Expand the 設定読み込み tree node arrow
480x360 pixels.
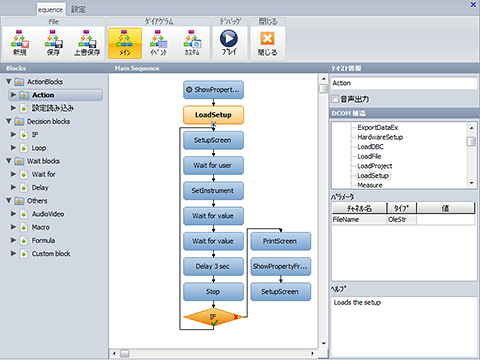click(13, 108)
